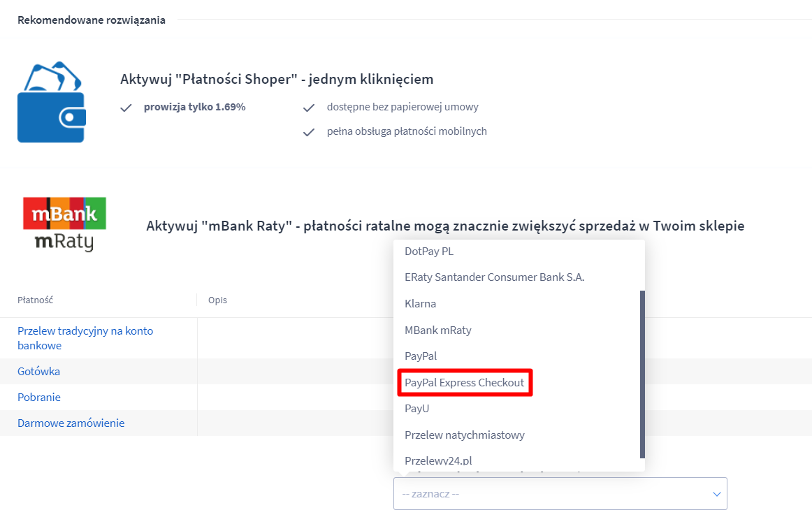Image resolution: width=812 pixels, height=524 pixels.
Task: Open heading Aktywuj "Płatności Shoper" - jednym kliknięciem
Action: pos(277,79)
